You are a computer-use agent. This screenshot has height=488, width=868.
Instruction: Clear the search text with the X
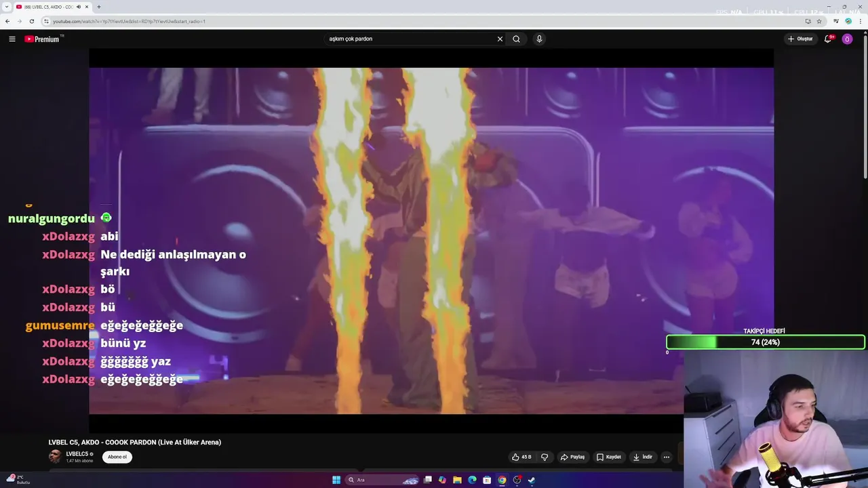[x=500, y=39]
